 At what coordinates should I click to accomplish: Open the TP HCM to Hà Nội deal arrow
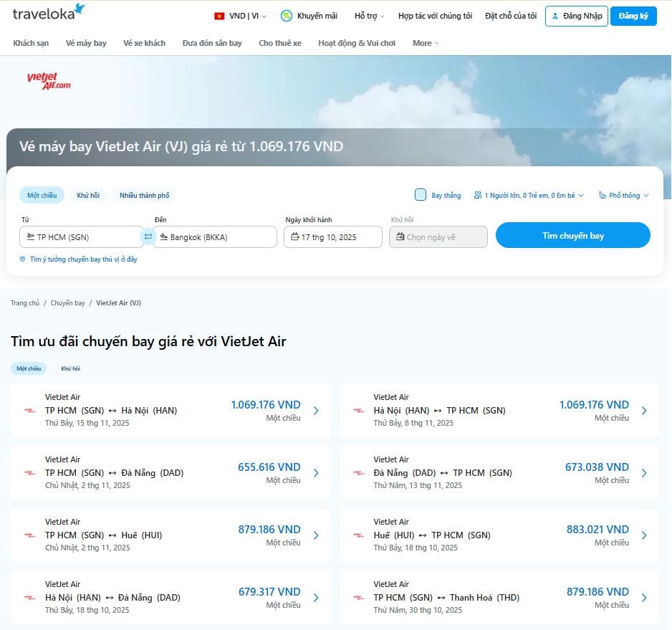tap(316, 411)
